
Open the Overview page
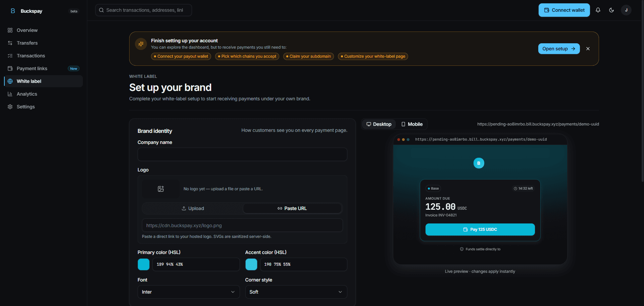click(x=43, y=30)
